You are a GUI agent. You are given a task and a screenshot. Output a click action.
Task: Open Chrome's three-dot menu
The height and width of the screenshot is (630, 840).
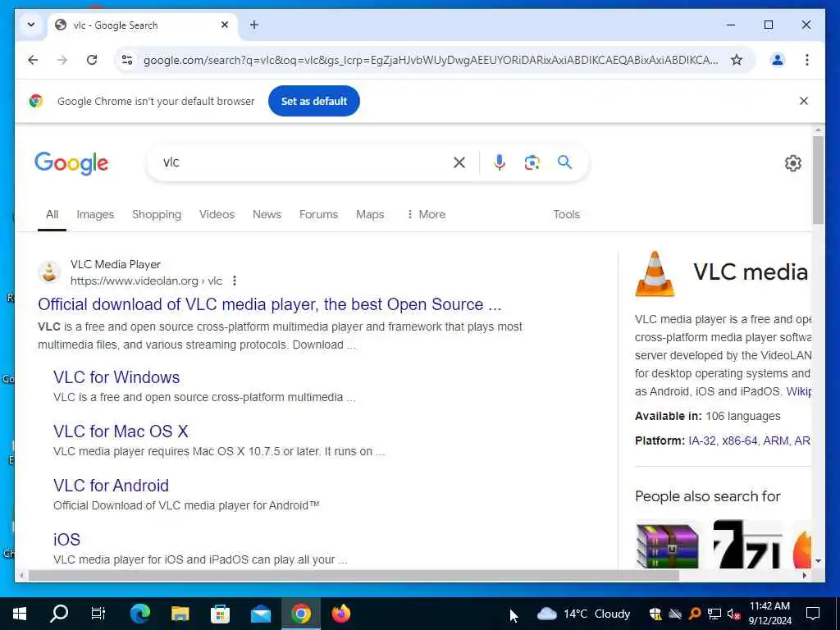[x=807, y=60]
